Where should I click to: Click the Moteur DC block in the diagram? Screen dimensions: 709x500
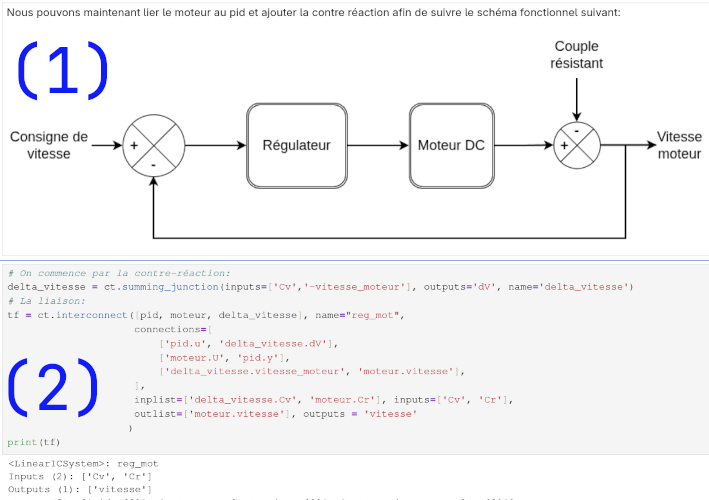point(451,146)
